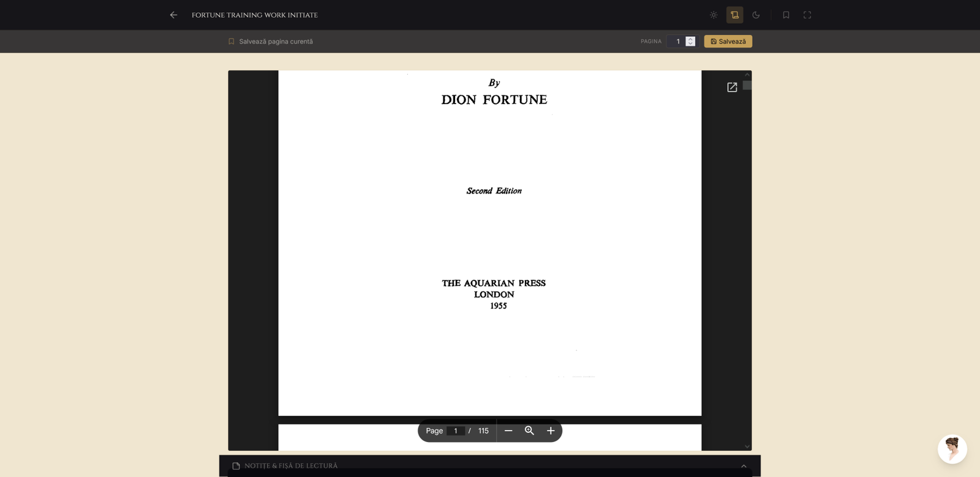Zoom out with the minus icon
The height and width of the screenshot is (477, 980).
(508, 431)
